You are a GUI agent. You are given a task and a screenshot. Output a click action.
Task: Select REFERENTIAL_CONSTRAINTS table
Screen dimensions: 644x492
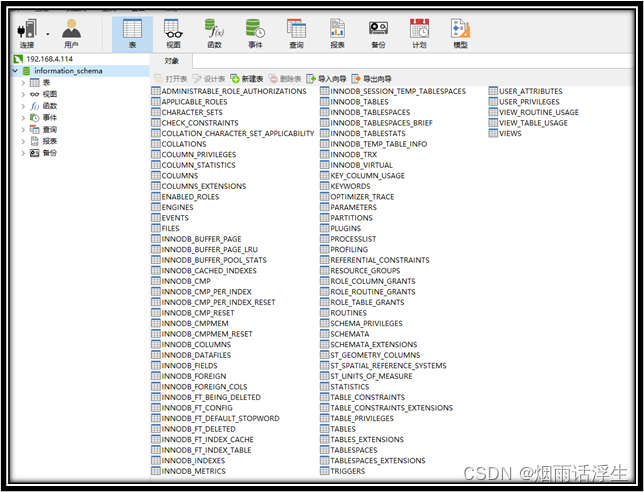375,260
